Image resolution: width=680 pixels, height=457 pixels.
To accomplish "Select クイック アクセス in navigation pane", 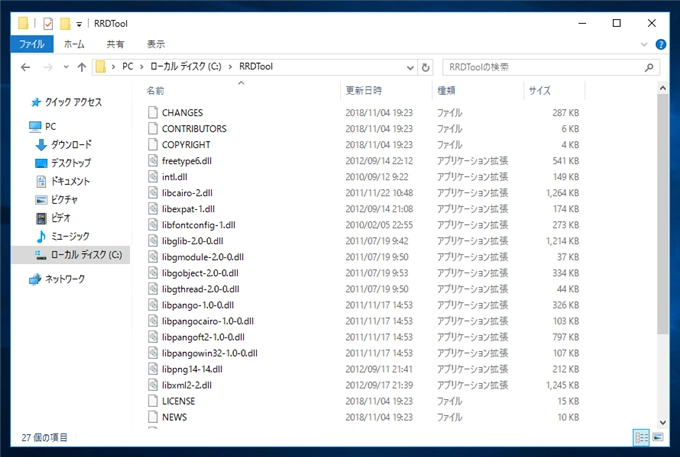I will click(x=66, y=102).
